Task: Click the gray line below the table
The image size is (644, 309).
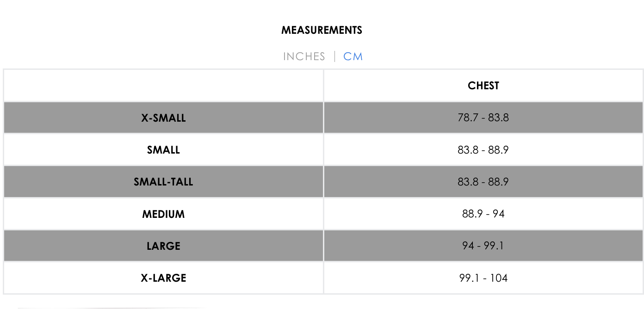Action: (113, 308)
